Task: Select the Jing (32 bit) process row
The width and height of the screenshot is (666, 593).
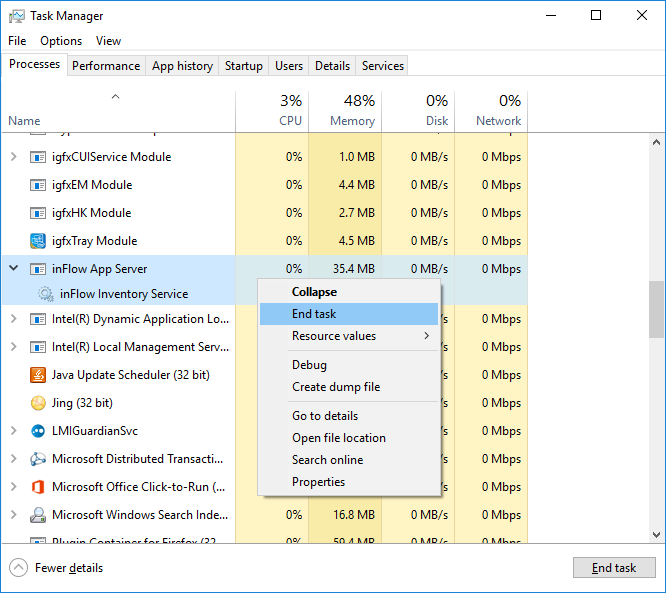Action: tap(265, 403)
